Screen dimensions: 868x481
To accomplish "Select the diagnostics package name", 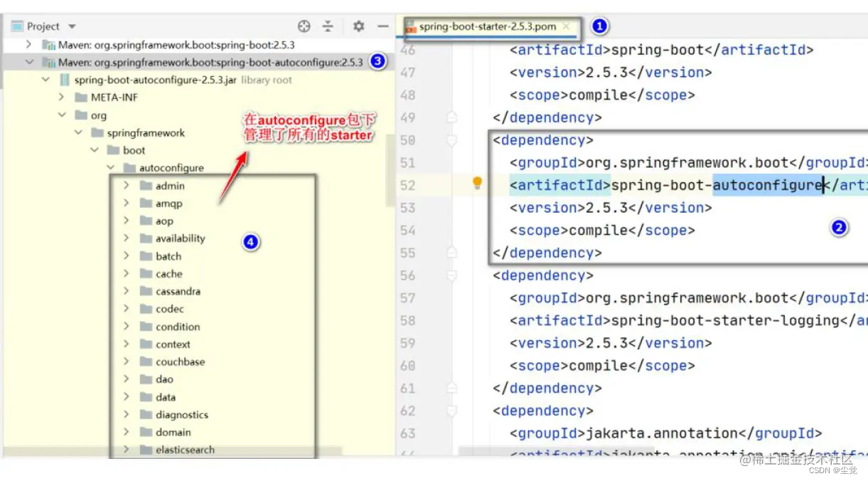I will click(182, 415).
